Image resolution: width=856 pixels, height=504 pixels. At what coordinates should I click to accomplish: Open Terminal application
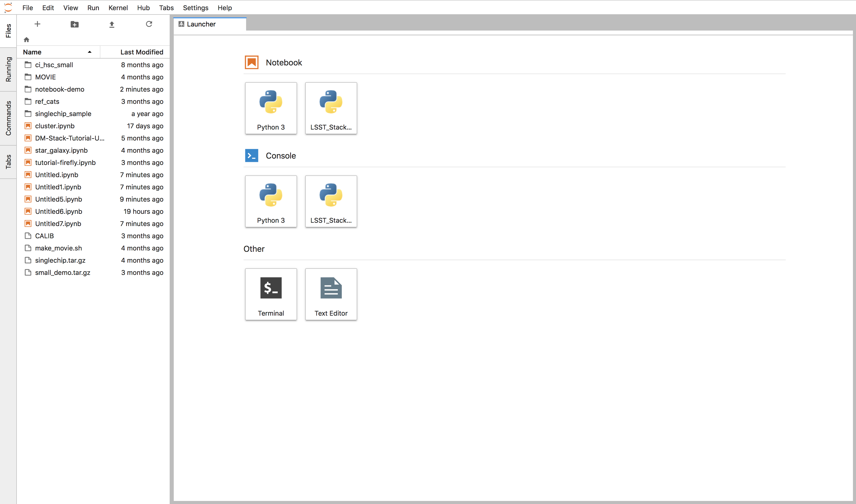pos(271,294)
